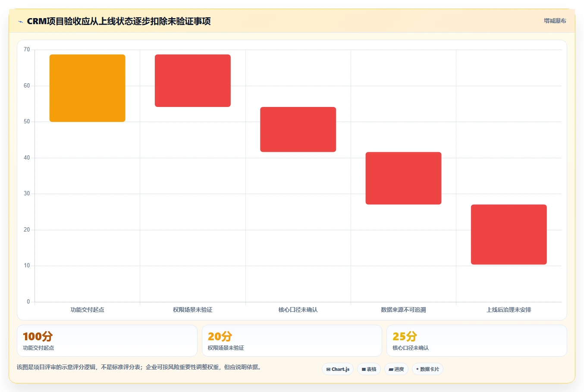
Task: Click the y-axis value 60
Action: pyautogui.click(x=27, y=86)
